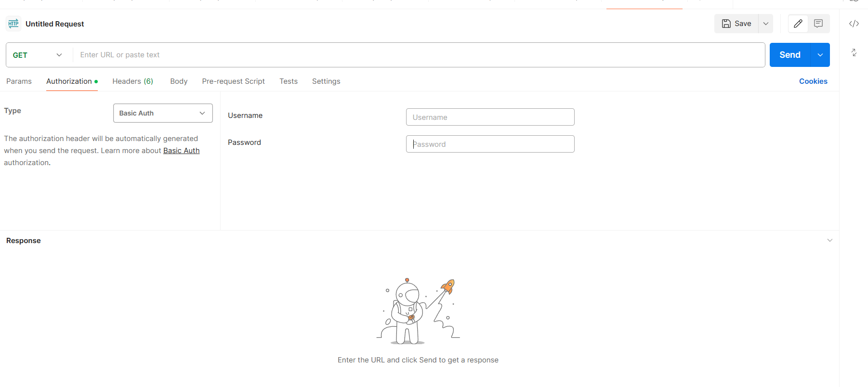Open the Headers (6) tab
868x387 pixels.
(x=132, y=81)
